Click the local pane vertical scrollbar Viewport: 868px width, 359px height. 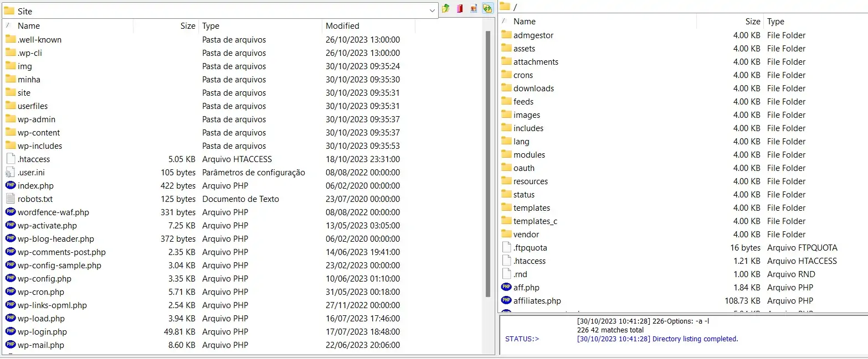488,166
